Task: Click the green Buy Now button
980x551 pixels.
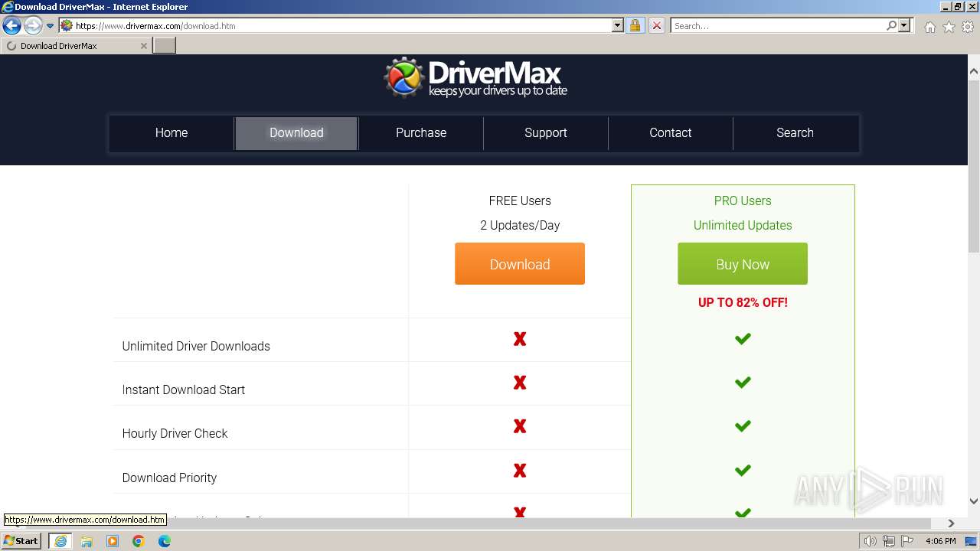Action: click(x=743, y=264)
